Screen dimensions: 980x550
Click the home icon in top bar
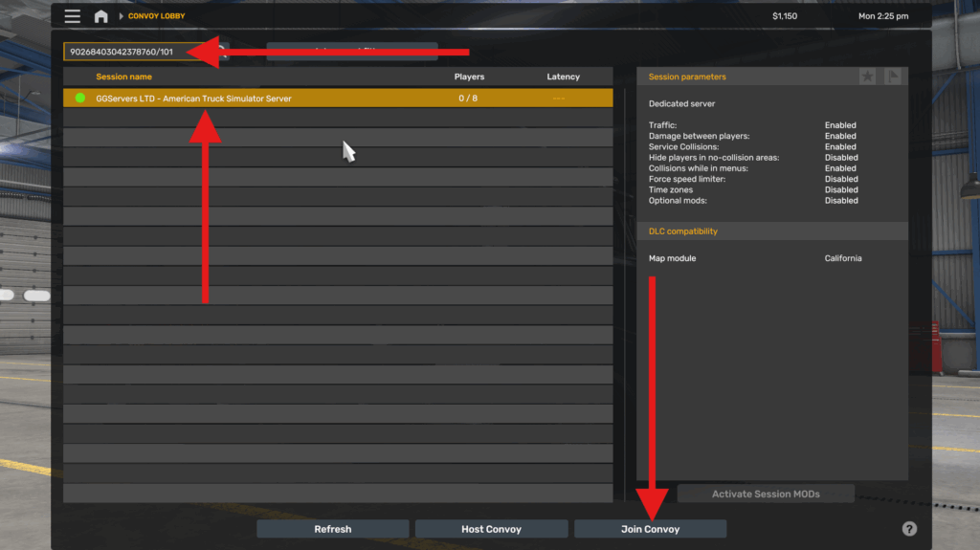100,16
